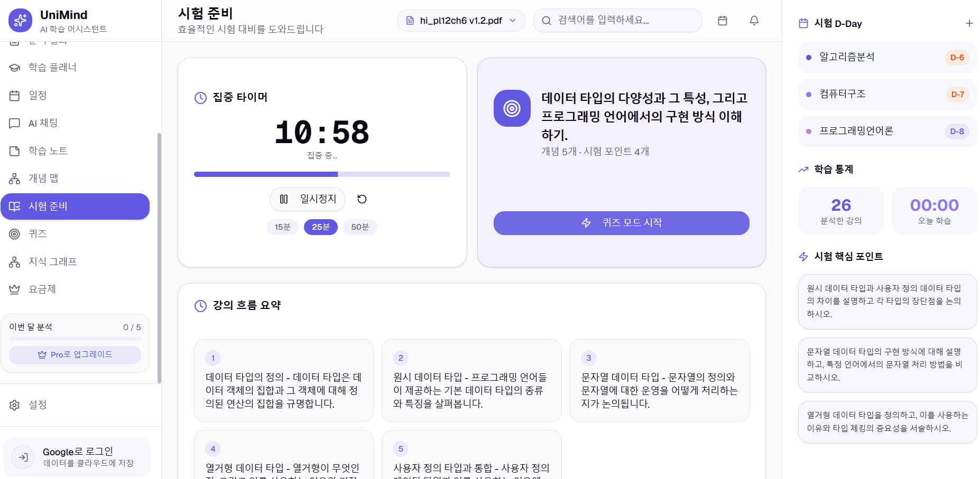Click the focus timer progress bar
Screen dimensions: 980x479
(322, 174)
